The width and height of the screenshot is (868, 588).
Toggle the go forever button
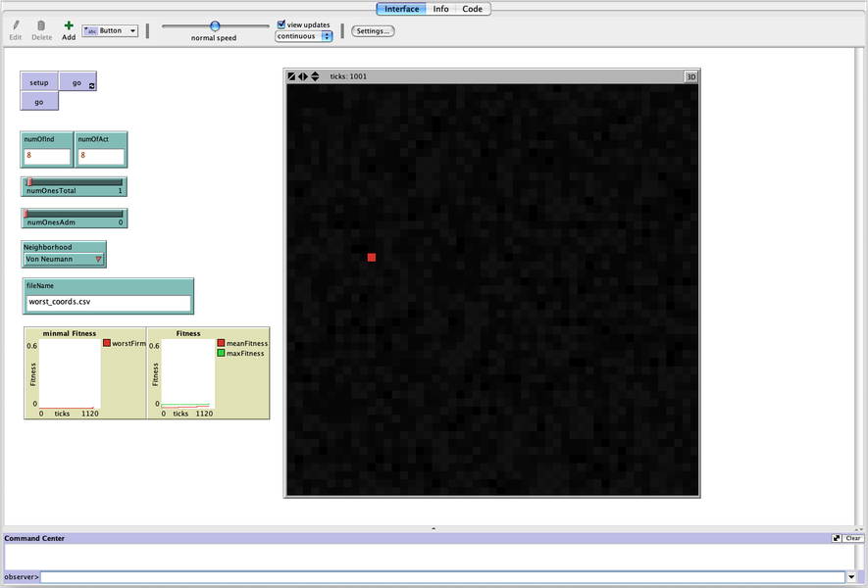[x=77, y=80]
